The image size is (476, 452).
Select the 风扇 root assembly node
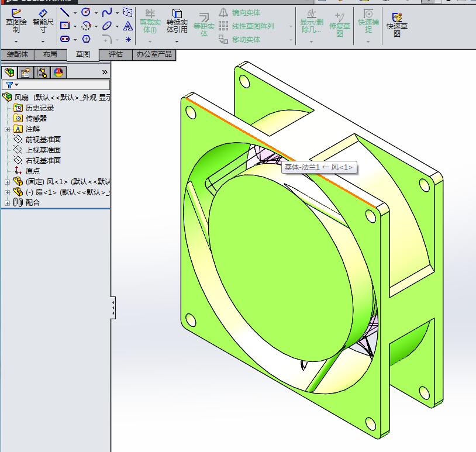coord(56,98)
